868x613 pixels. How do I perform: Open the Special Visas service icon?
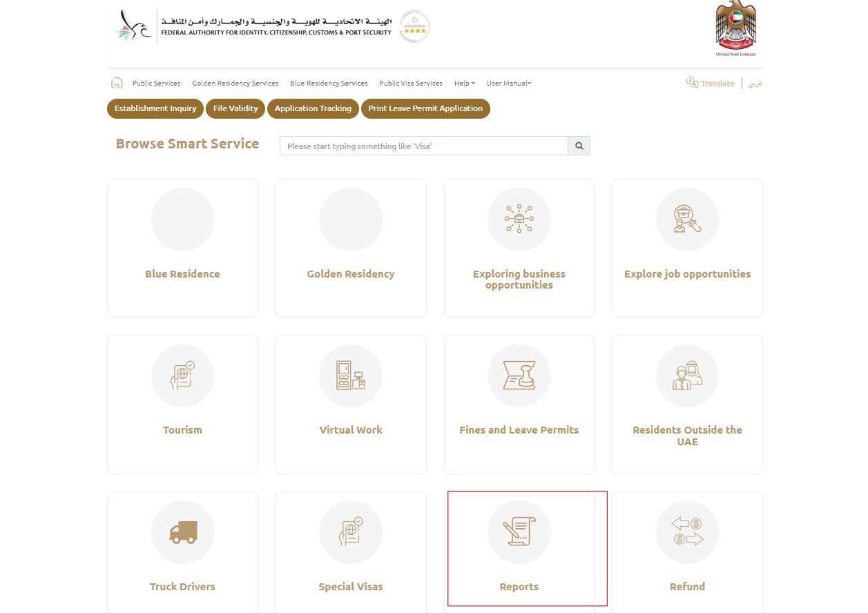350,532
